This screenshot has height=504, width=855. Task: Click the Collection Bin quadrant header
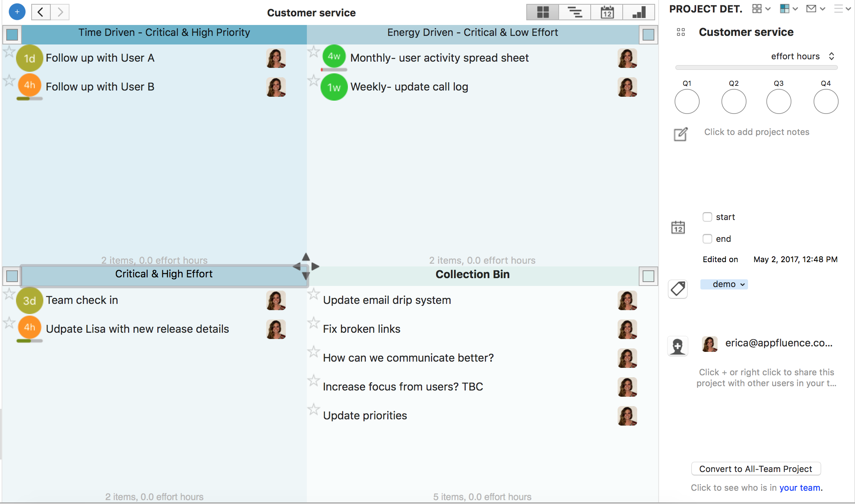click(472, 275)
